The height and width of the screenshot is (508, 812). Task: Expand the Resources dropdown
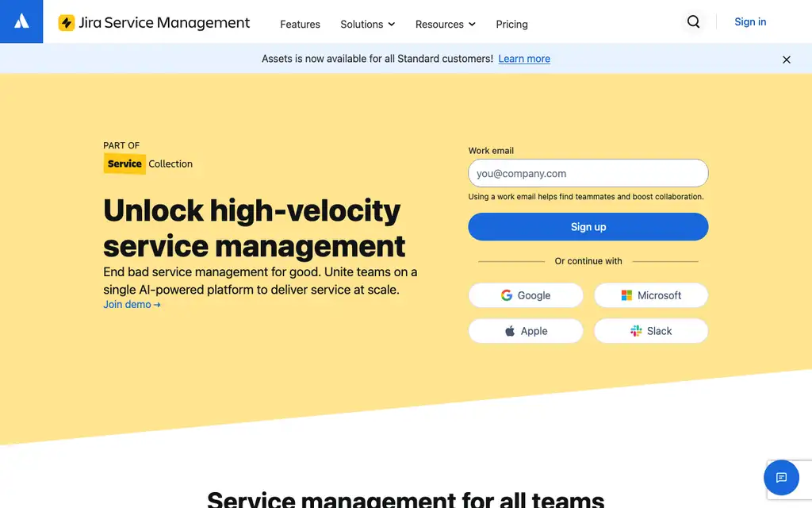pos(446,25)
